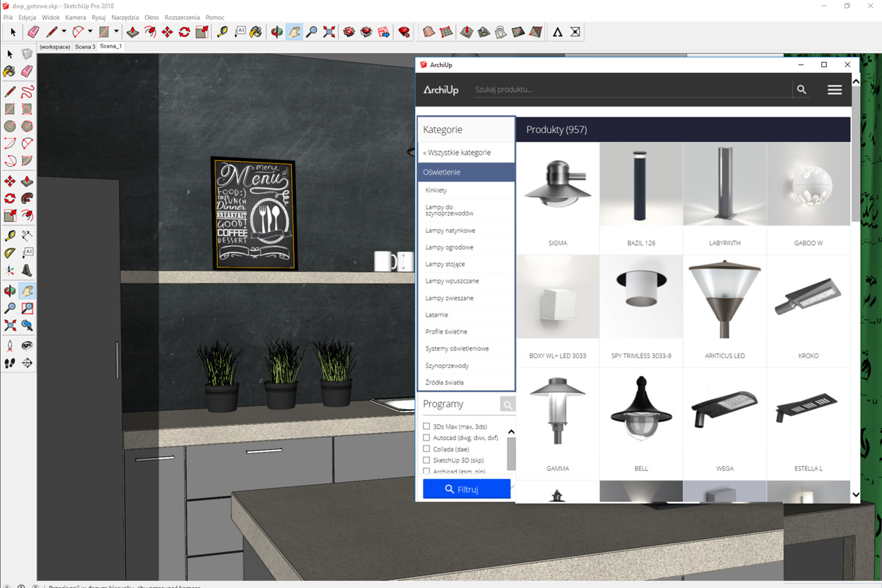Click the Szukaj produktu search field
Viewport: 882px width, 588px height.
coord(626,89)
